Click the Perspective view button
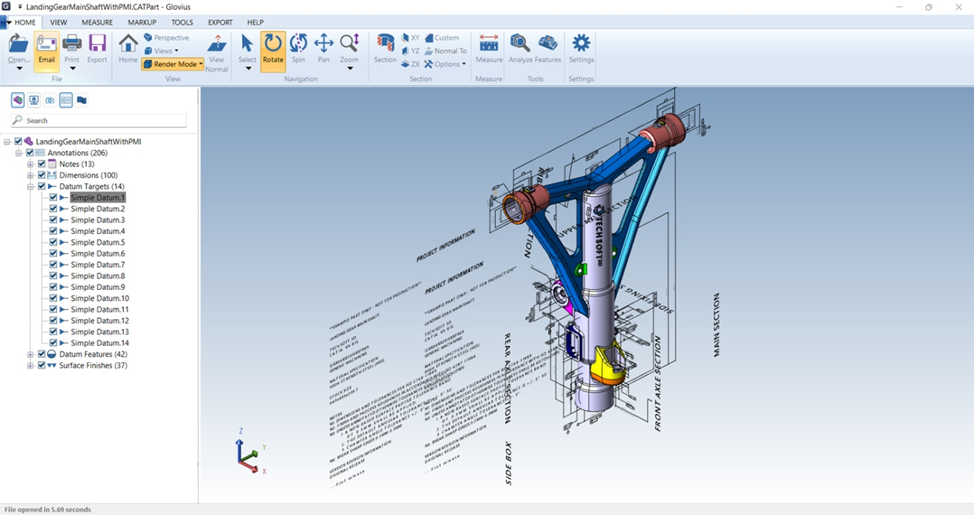The height and width of the screenshot is (515, 974). point(166,38)
